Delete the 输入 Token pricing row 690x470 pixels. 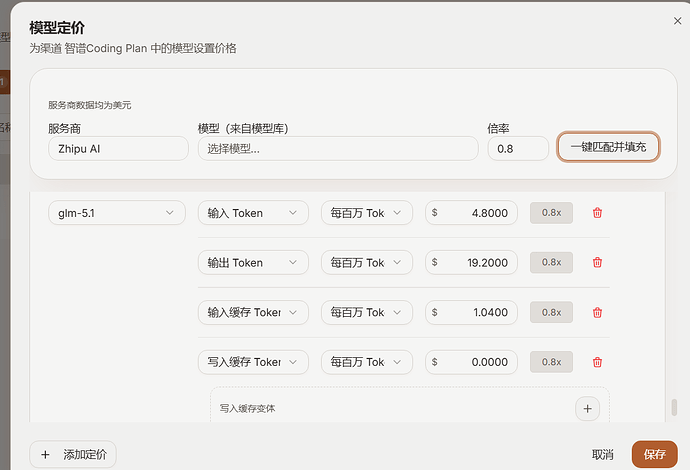pos(597,213)
